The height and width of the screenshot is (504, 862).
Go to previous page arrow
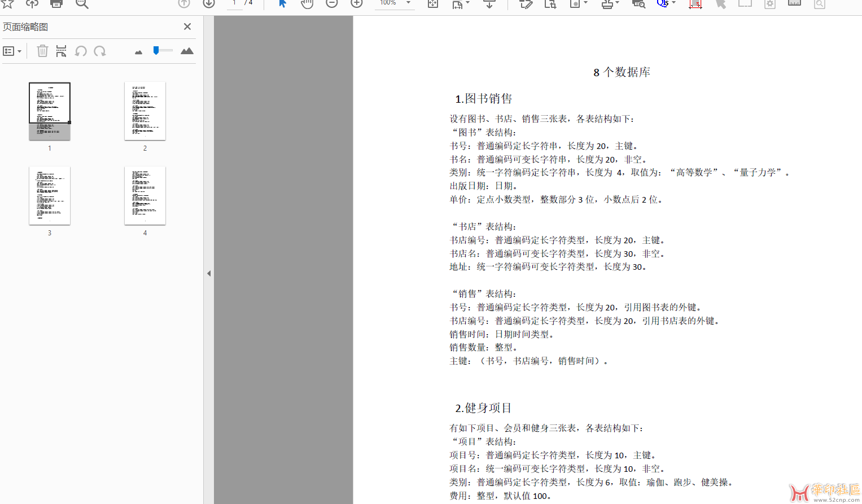pyautogui.click(x=184, y=3)
